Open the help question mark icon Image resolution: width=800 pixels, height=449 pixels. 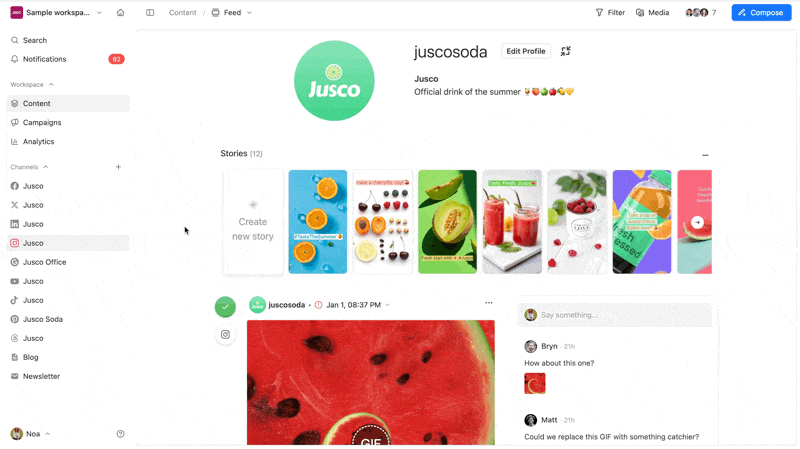[120, 434]
